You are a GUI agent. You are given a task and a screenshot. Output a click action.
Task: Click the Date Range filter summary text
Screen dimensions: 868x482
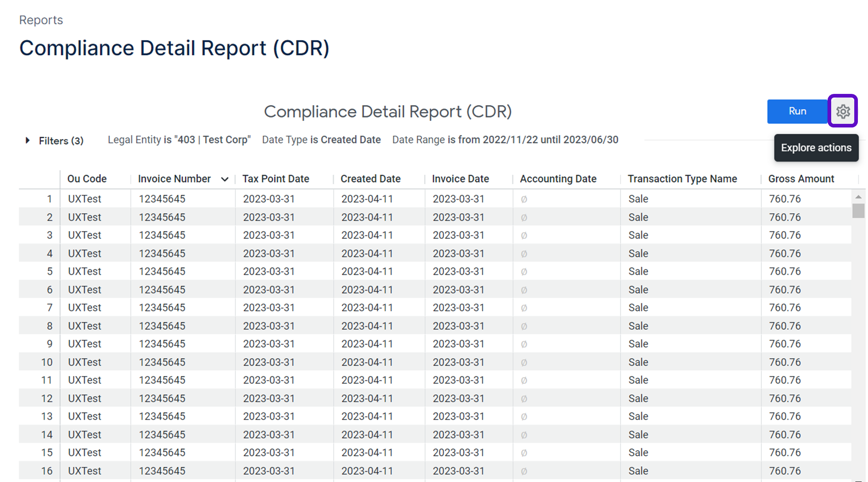(505, 140)
